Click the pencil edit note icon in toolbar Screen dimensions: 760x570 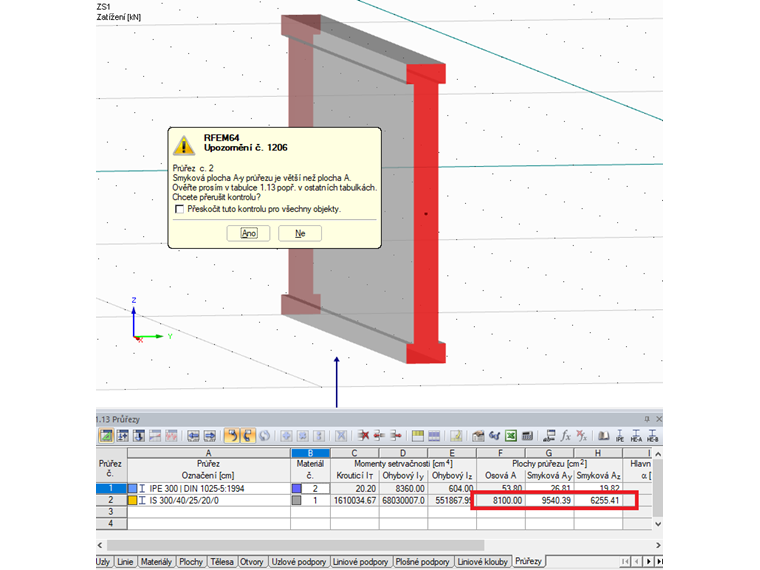coord(456,436)
